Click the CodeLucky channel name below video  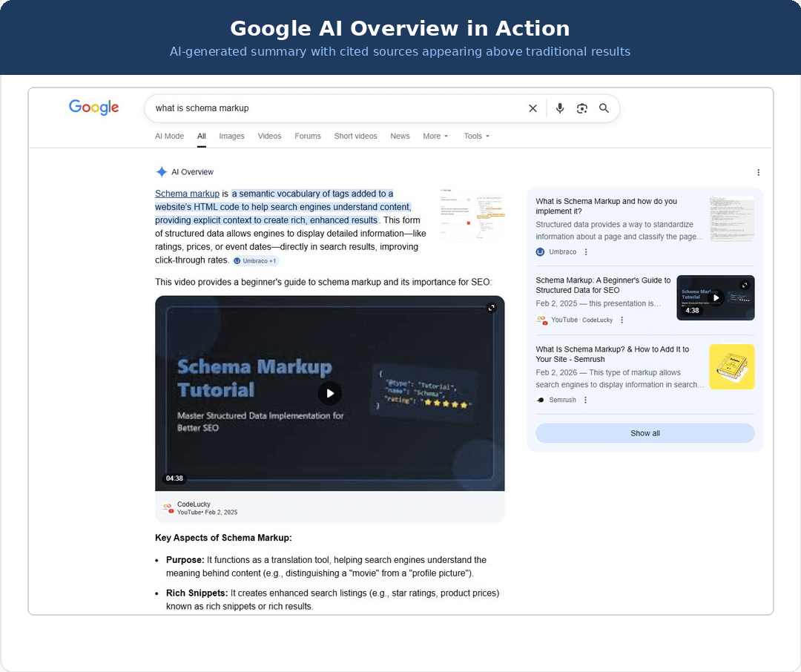(x=194, y=504)
